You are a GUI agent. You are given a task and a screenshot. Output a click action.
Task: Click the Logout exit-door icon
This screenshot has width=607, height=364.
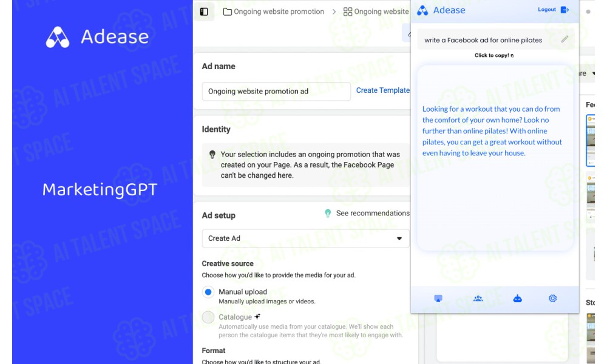(565, 10)
